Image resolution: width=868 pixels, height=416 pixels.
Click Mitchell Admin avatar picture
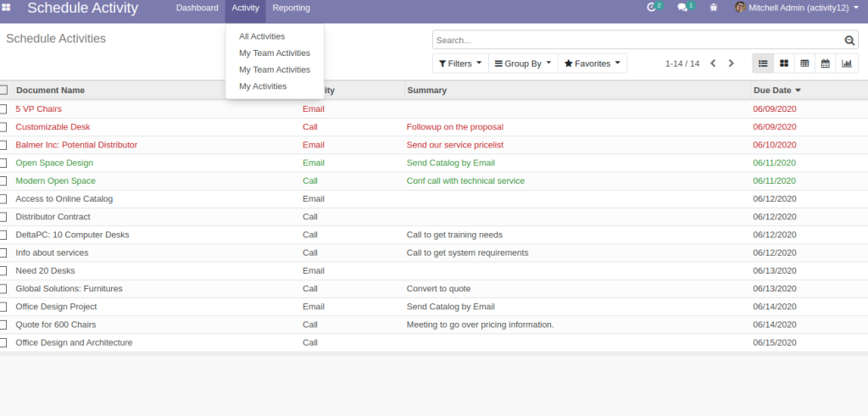click(739, 8)
